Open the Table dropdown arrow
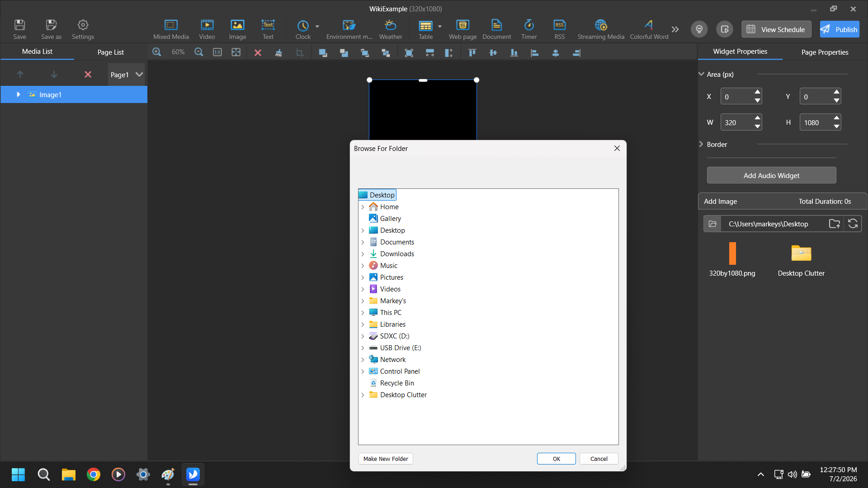Viewport: 868px width, 488px height. click(x=440, y=26)
